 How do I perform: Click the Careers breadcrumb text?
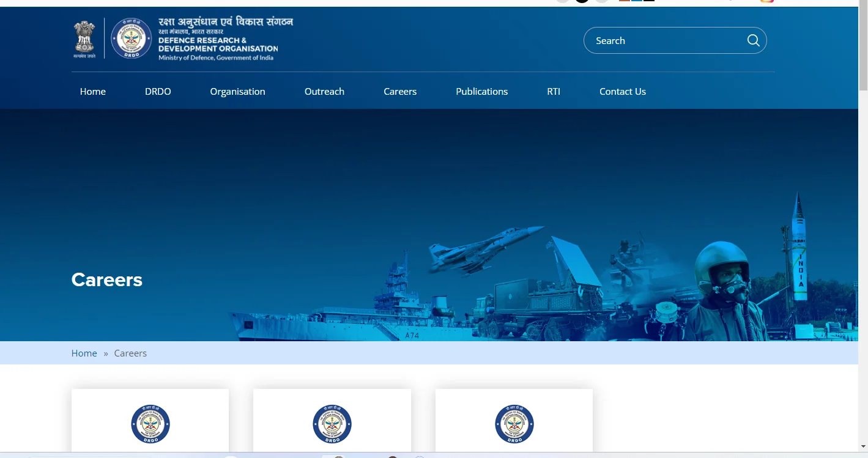tap(130, 353)
